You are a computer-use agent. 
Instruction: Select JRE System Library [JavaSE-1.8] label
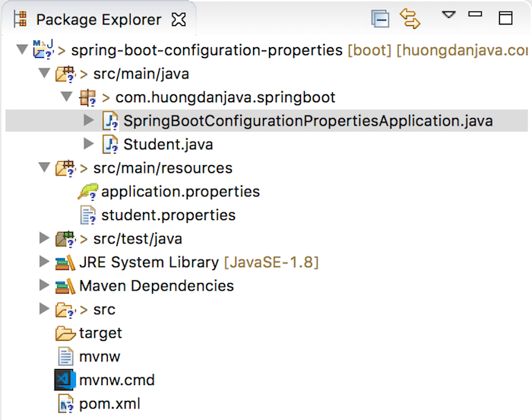(199, 262)
